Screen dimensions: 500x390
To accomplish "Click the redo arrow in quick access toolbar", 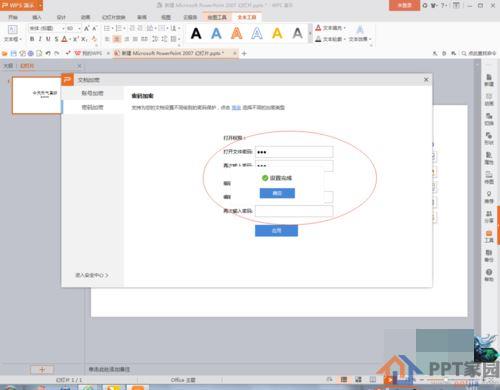I will tap(57, 53).
